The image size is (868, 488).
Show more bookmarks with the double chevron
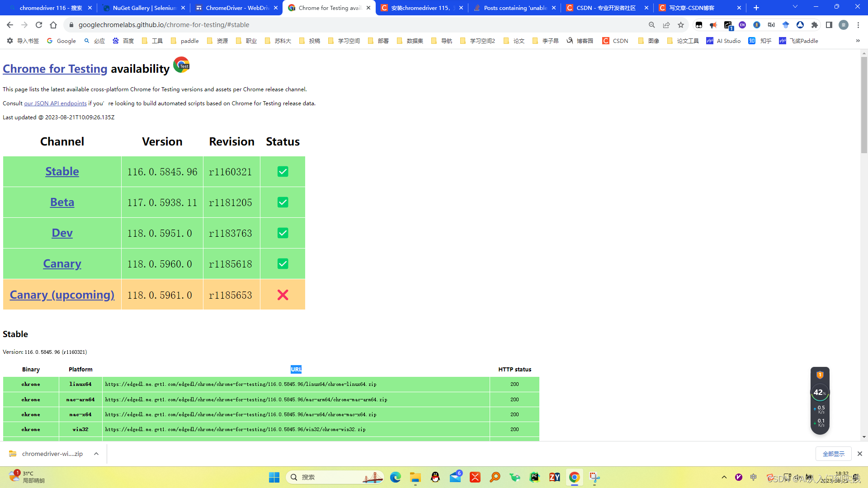(x=858, y=41)
